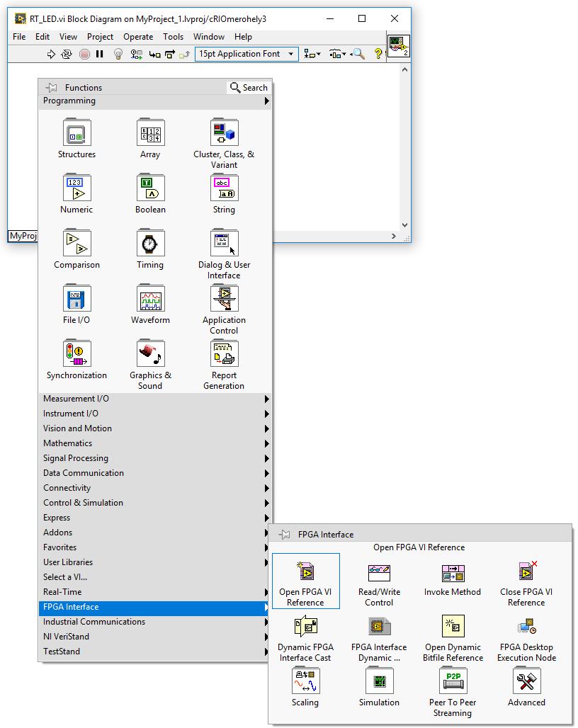The width and height of the screenshot is (578, 728).
Task: Toggle Retain Wire Values button
Action: [136, 55]
